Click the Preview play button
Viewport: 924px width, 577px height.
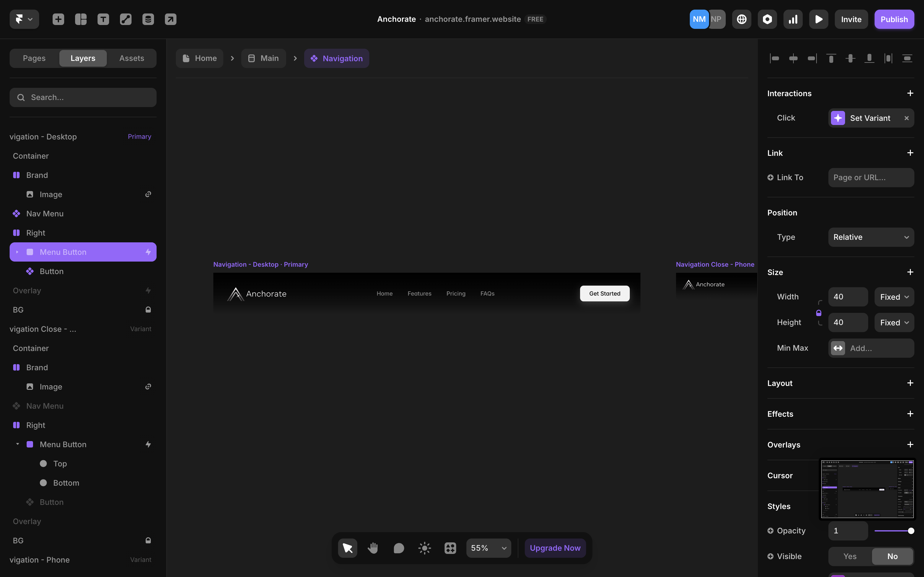point(819,19)
